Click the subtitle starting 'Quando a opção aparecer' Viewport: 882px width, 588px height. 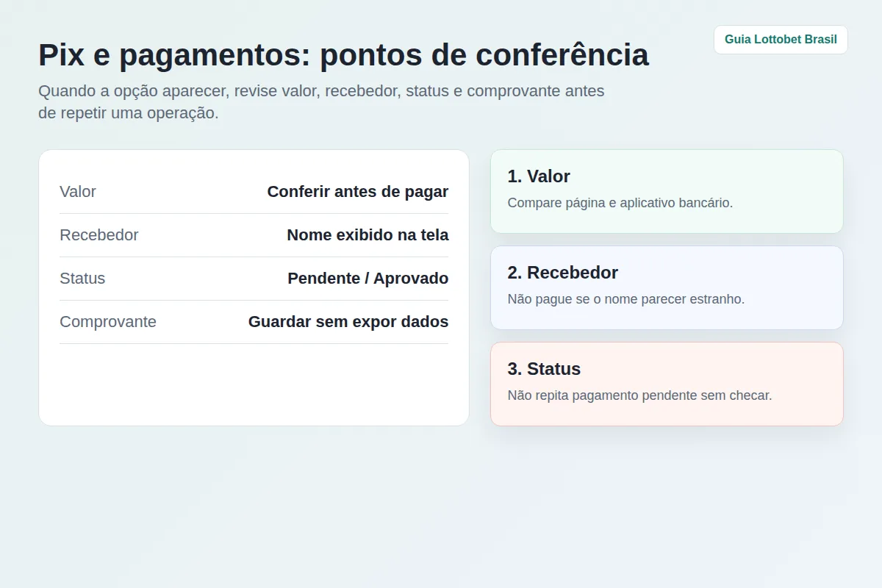pos(321,102)
